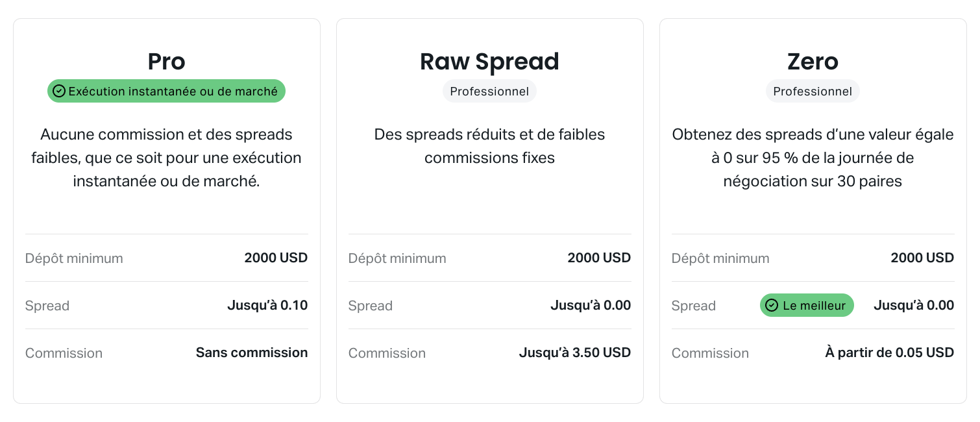Click the Spread label in the Zero card
Screen dimensions: 980x422
click(694, 306)
